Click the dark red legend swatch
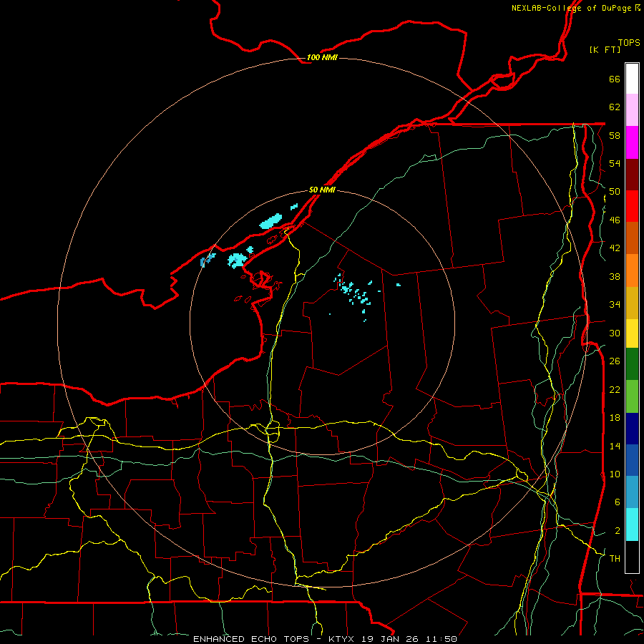644x644 pixels. pyautogui.click(x=632, y=175)
